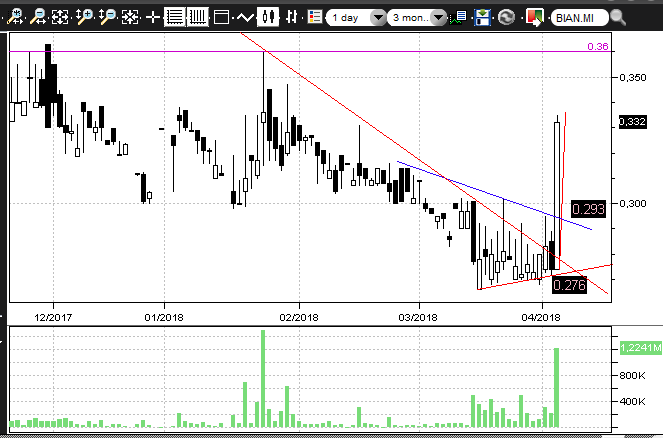Click the 04/2018 date axis label
The image size is (663, 438).
point(541,317)
